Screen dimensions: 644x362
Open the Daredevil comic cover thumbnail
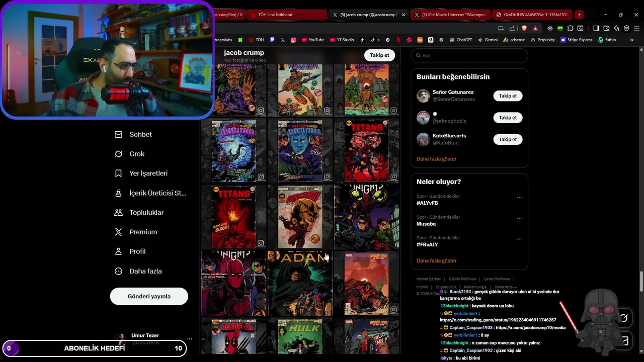pos(300,217)
